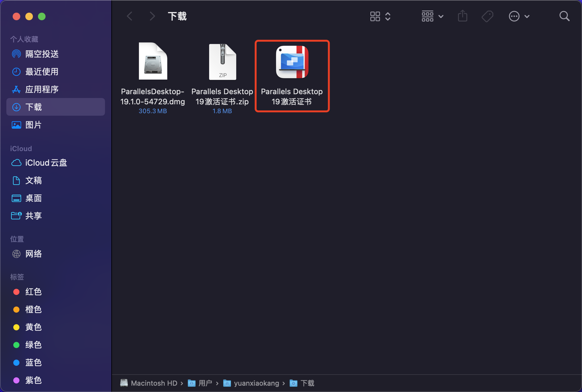Select the 紫色 tag
The image size is (582, 392).
click(56, 380)
